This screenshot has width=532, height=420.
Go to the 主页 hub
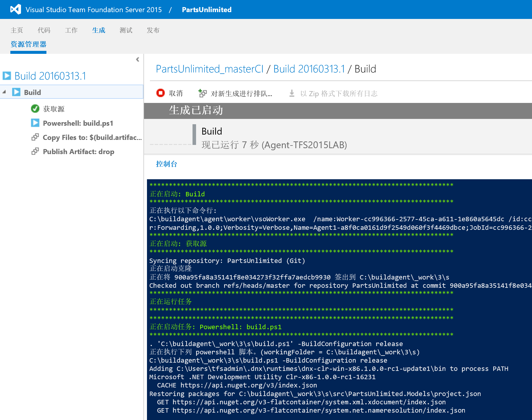pyautogui.click(x=17, y=30)
